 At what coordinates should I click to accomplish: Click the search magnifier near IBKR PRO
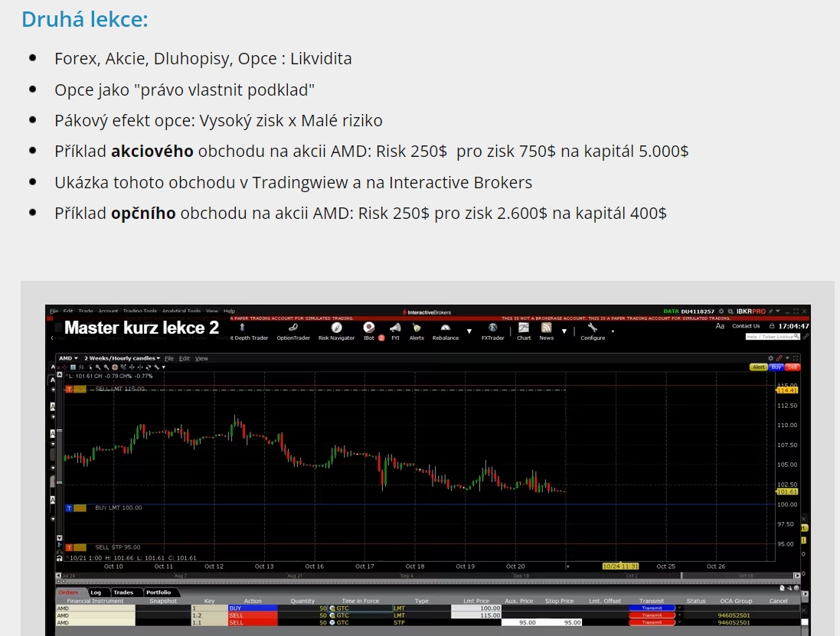(731, 311)
